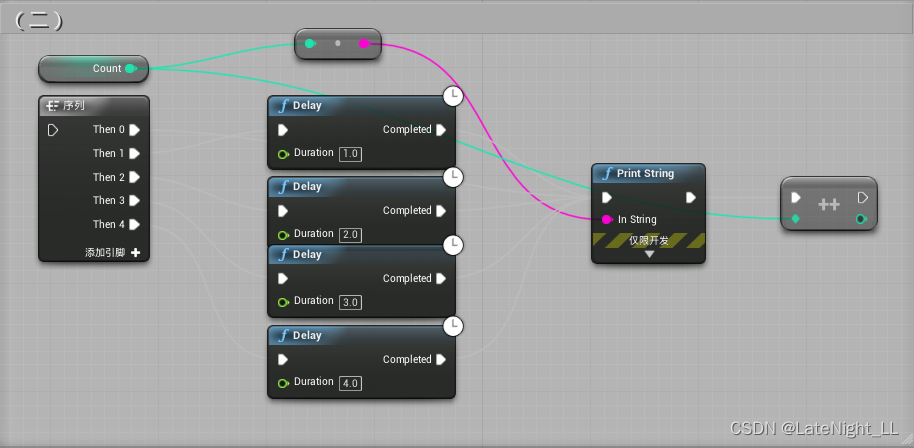Click the Count variable output pin
The height and width of the screenshot is (448, 914).
(x=131, y=69)
